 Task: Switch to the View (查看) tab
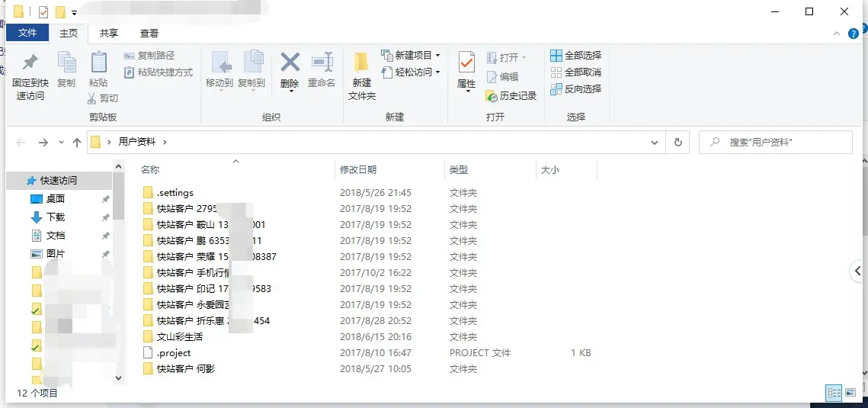coord(149,34)
